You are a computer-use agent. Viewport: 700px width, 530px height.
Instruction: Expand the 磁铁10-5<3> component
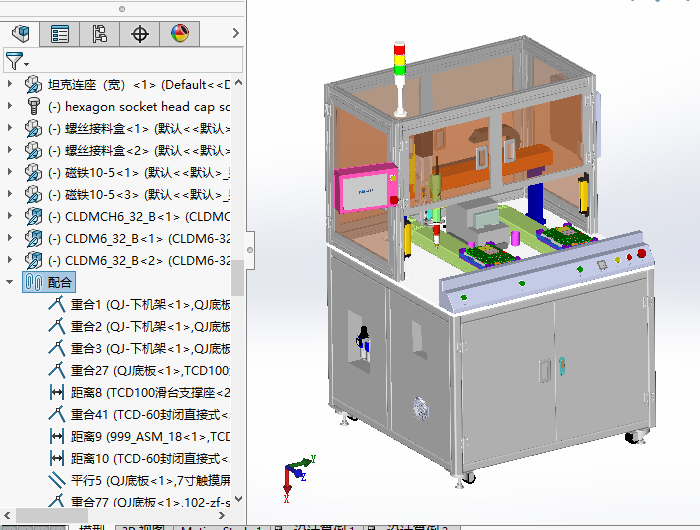10,193
